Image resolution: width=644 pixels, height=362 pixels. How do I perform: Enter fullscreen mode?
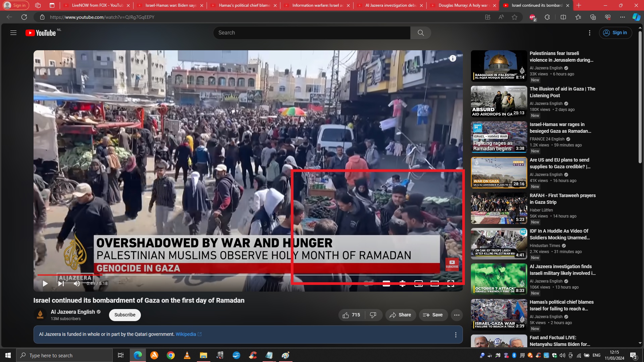[x=451, y=284]
